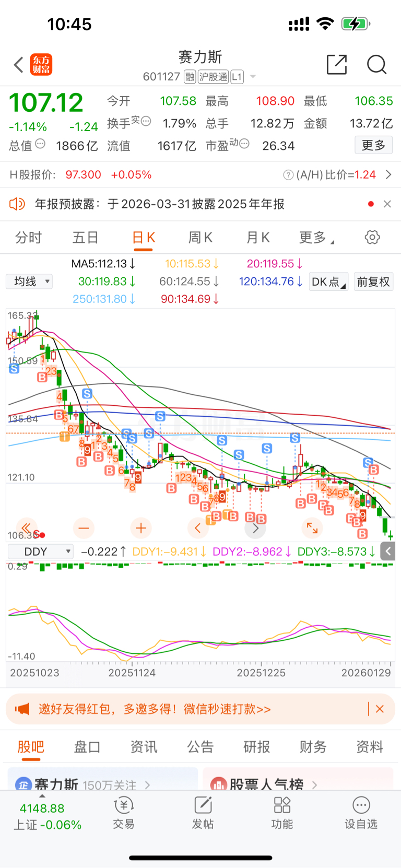Select the 日K chart tab
Viewport: 401px width, 868px height.
click(x=143, y=238)
